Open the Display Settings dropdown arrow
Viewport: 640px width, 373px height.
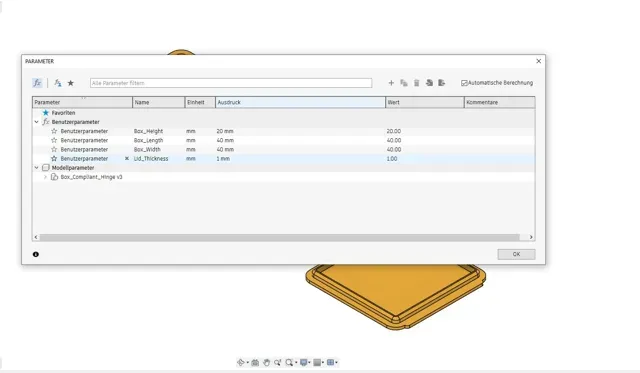309,362
